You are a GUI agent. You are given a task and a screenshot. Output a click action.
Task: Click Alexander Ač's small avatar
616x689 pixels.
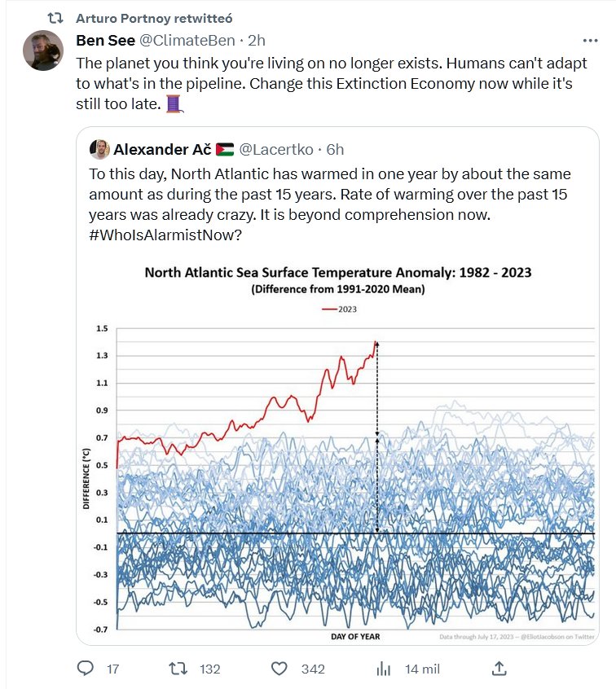pos(99,149)
